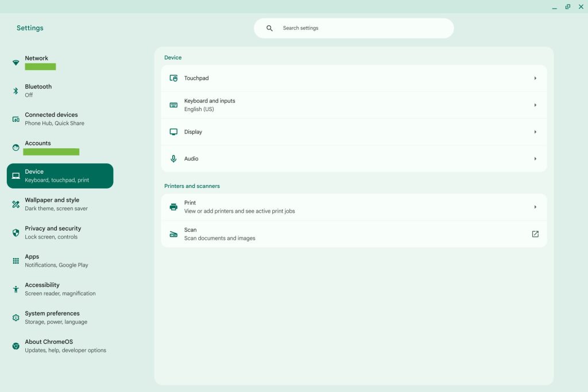The image size is (588, 392).
Task: Open Scan via external link icon
Action: (535, 234)
